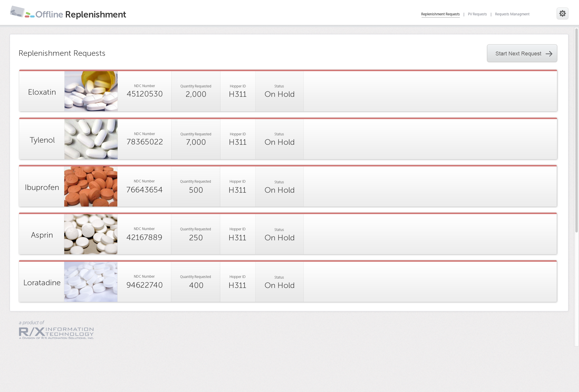Viewport: 579px width, 392px height.
Task: Click the Start Next Request button
Action: coord(522,53)
